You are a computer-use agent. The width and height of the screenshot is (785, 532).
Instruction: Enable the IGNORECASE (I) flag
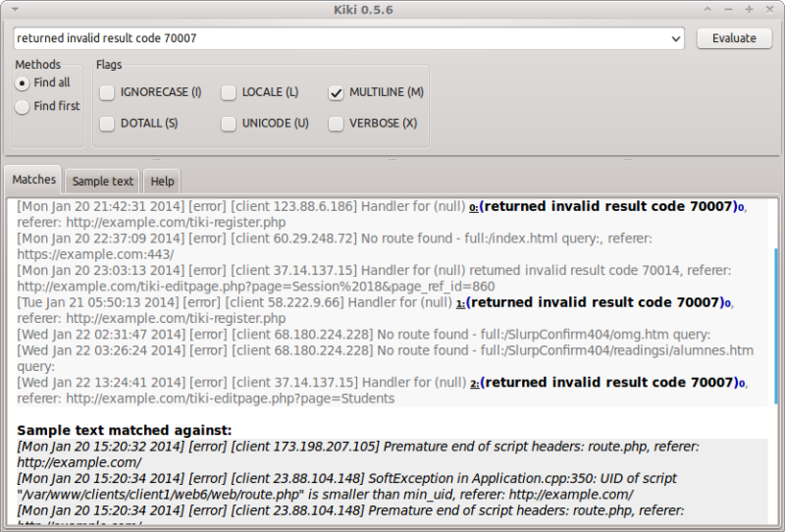(107, 92)
